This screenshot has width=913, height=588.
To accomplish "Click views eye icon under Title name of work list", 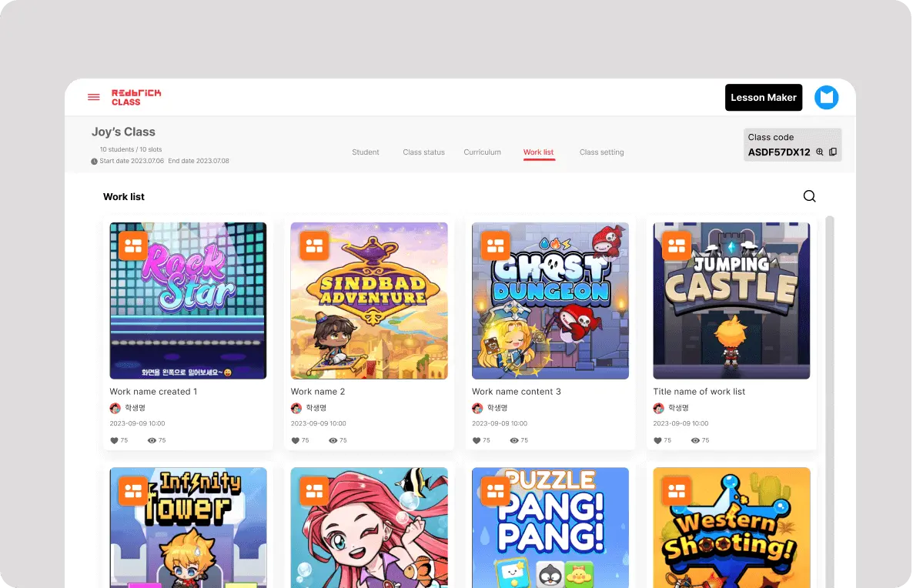I will coord(695,441).
